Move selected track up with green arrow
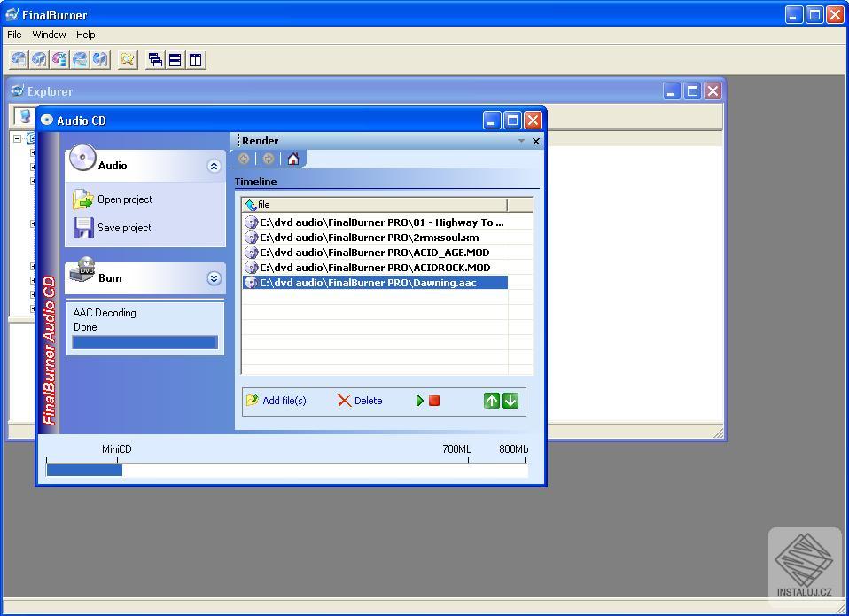This screenshot has height=616, width=849. (492, 401)
